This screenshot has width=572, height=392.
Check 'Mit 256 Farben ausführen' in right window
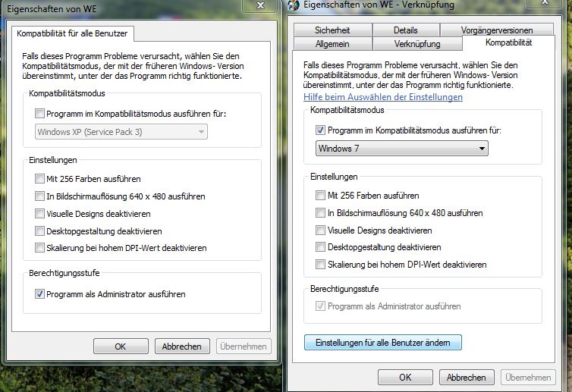320,195
